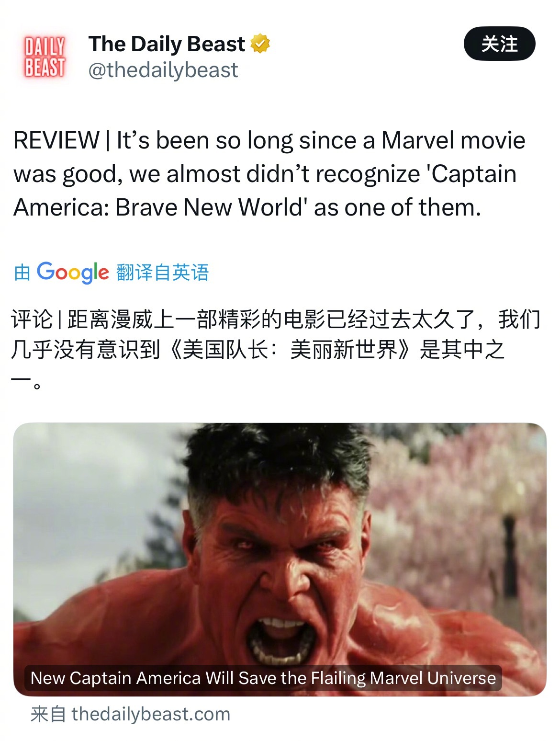Tap the 翻译自英语 translation label
Screen dimensions: 560x741
tap(163, 272)
